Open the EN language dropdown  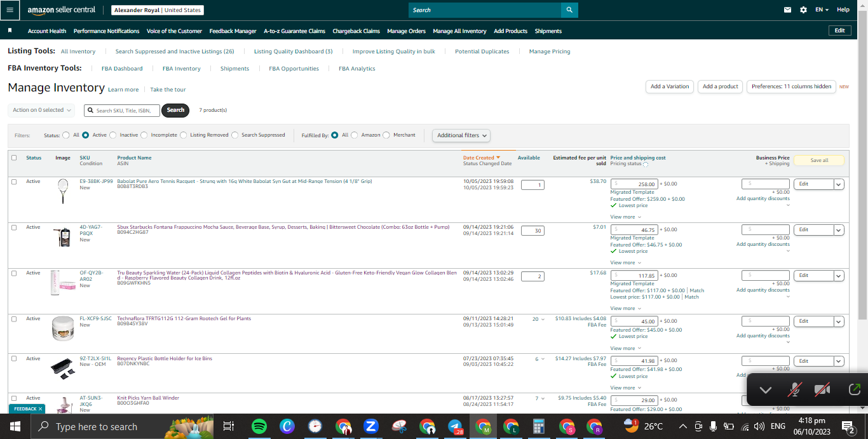[x=823, y=10]
